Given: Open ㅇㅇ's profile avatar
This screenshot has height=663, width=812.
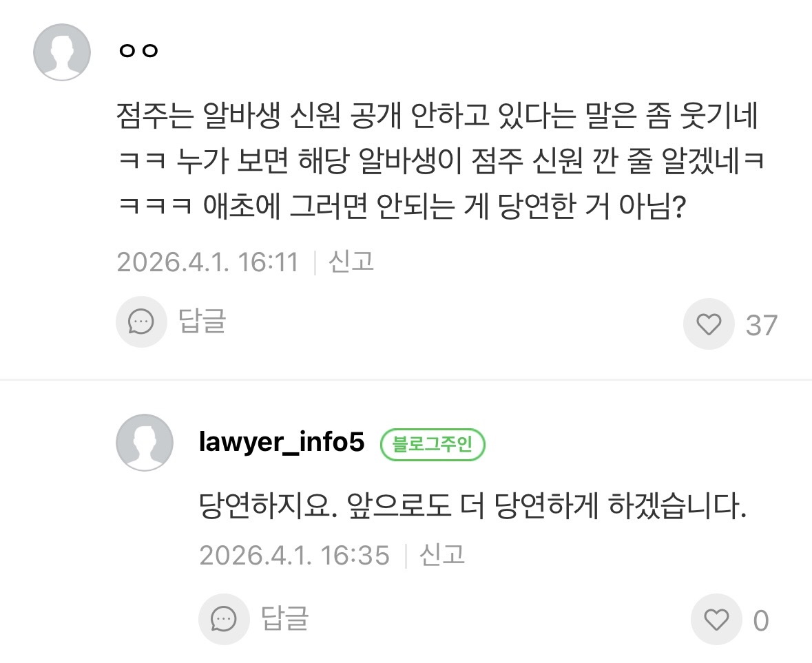Looking at the screenshot, I should tap(62, 52).
